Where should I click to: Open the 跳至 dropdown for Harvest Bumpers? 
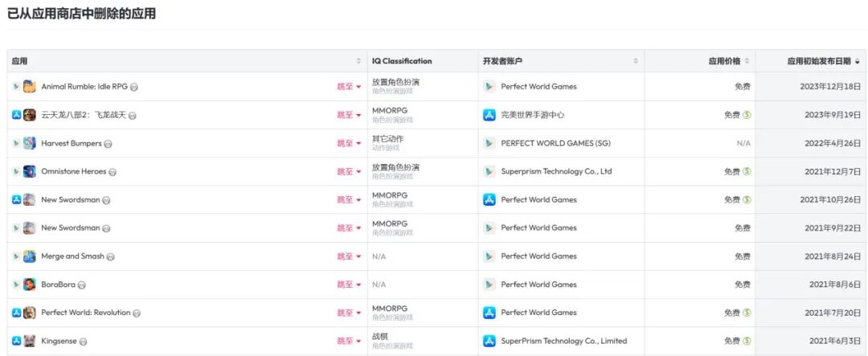click(x=349, y=143)
